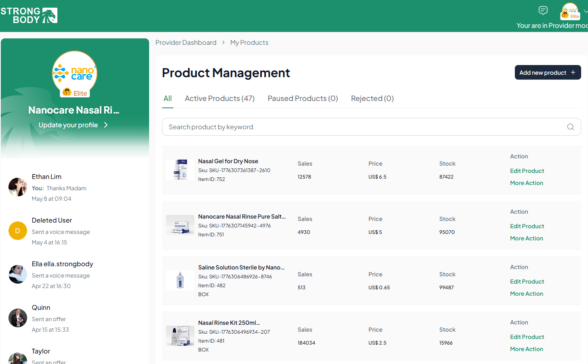The height and width of the screenshot is (364, 588).
Task: Open Nasal Rinse Kit 250ml thumbnail
Action: 180,336
